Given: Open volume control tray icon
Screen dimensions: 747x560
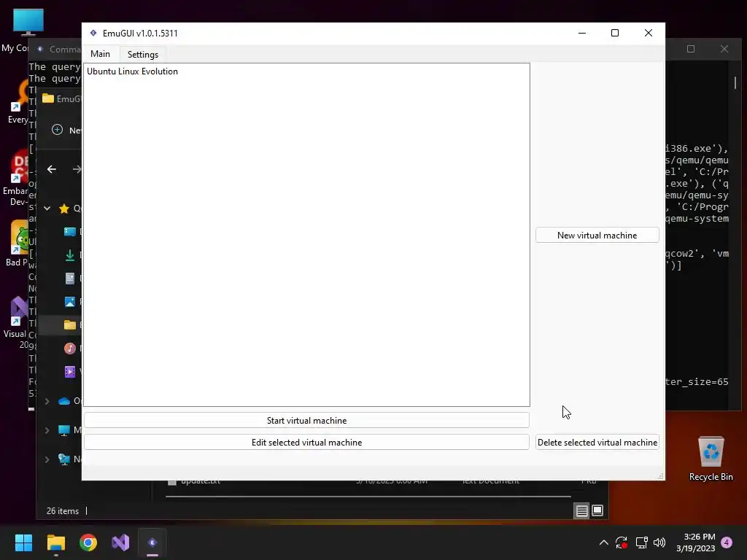Looking at the screenshot, I should tap(659, 542).
